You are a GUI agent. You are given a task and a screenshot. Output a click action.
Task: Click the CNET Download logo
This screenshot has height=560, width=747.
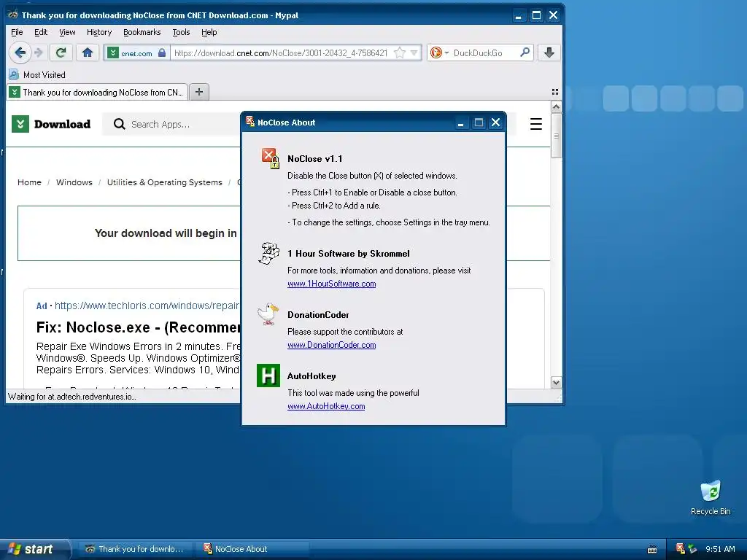51,124
